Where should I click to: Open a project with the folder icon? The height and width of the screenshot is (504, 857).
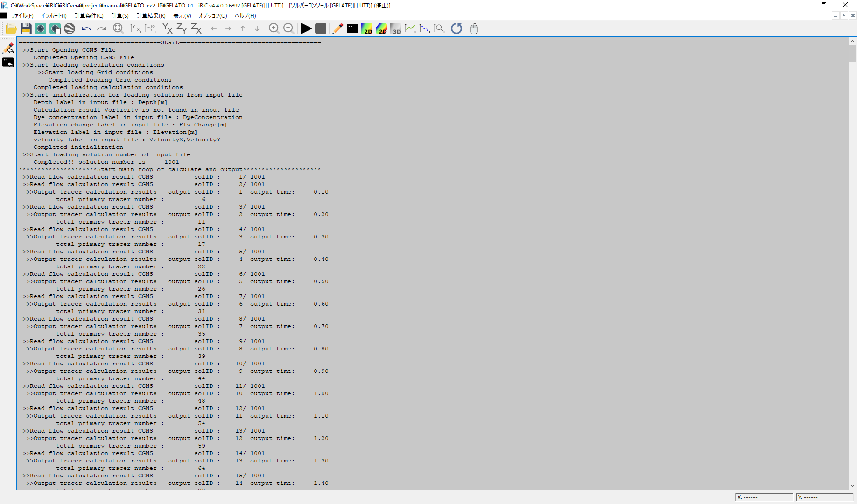click(11, 29)
